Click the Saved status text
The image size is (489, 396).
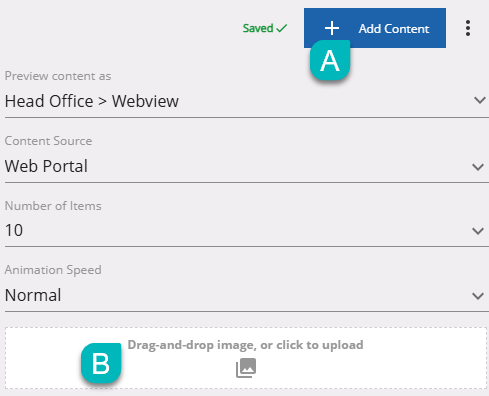258,28
